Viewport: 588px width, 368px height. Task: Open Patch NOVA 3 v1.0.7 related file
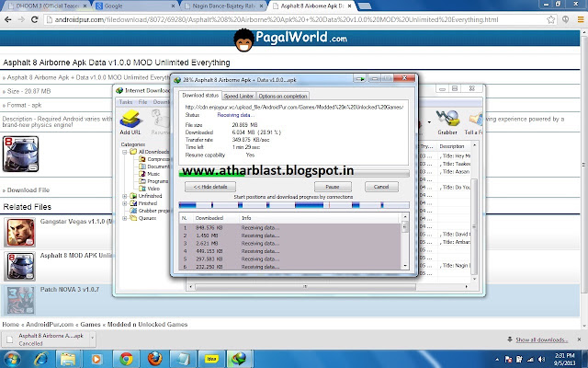tap(70, 290)
